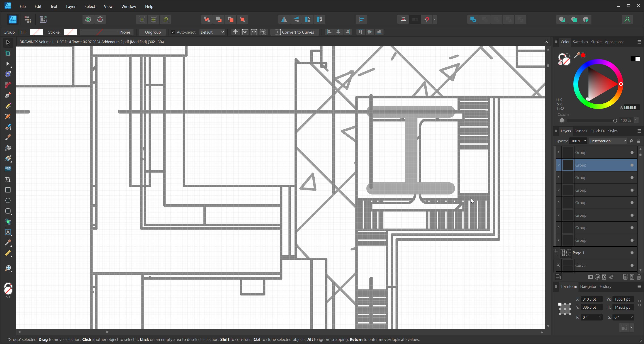
Task: Open the Color panel options menu
Action: [x=639, y=42]
